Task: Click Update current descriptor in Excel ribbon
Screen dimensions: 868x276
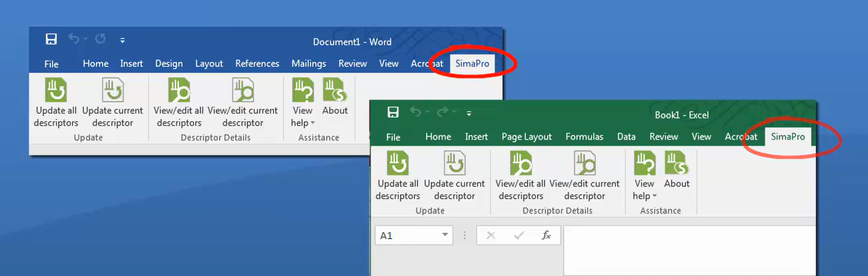Action: tap(454, 164)
